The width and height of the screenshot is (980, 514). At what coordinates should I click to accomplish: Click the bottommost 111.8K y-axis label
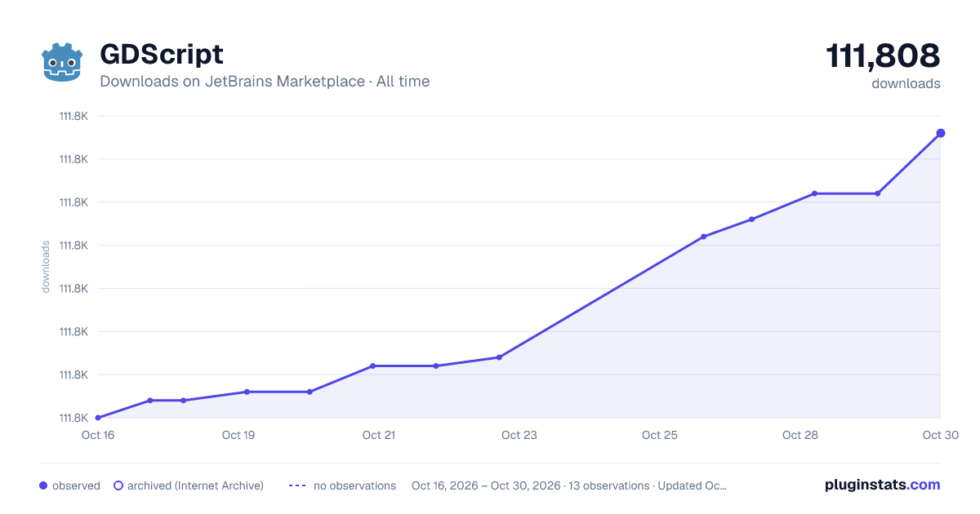(73, 418)
